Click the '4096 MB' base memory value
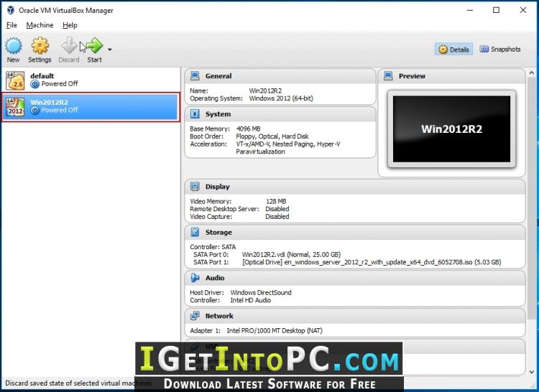Image resolution: width=539 pixels, height=392 pixels. click(x=248, y=129)
